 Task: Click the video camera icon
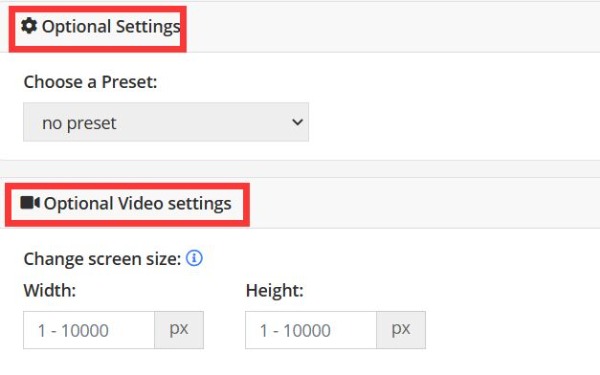tap(30, 203)
